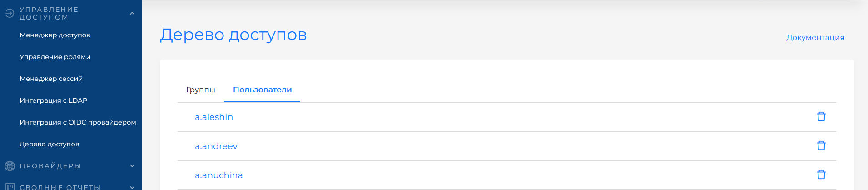Open Менеджер сессий in sidebar
Screen dimensions: 868x190
tap(51, 79)
